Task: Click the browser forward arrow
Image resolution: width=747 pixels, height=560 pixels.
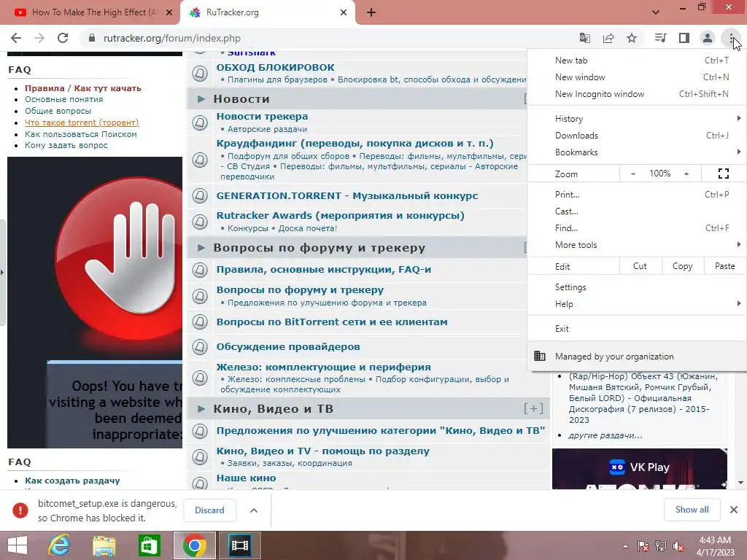Action: click(x=39, y=38)
